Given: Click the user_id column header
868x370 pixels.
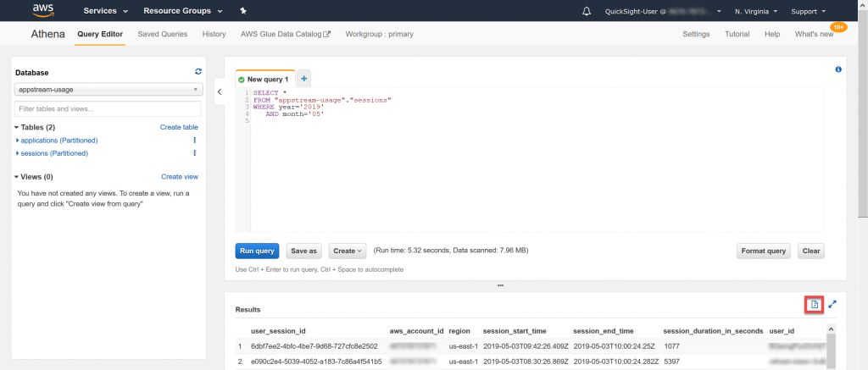Looking at the screenshot, I should tap(782, 331).
